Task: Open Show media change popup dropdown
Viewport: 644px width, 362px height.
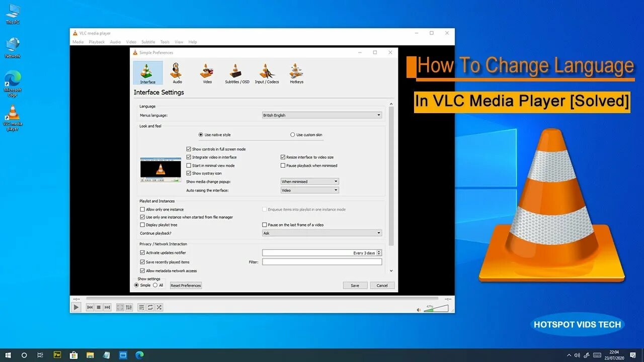Action: [x=309, y=182]
